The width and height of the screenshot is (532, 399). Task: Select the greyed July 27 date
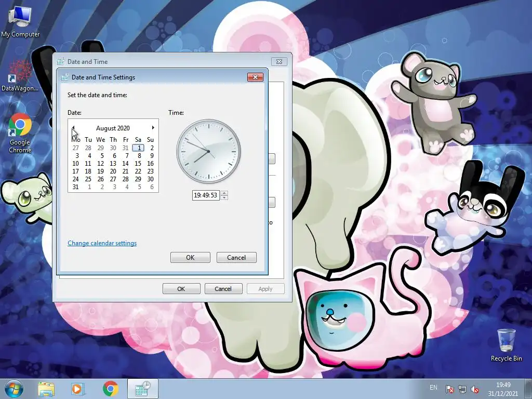pyautogui.click(x=76, y=148)
